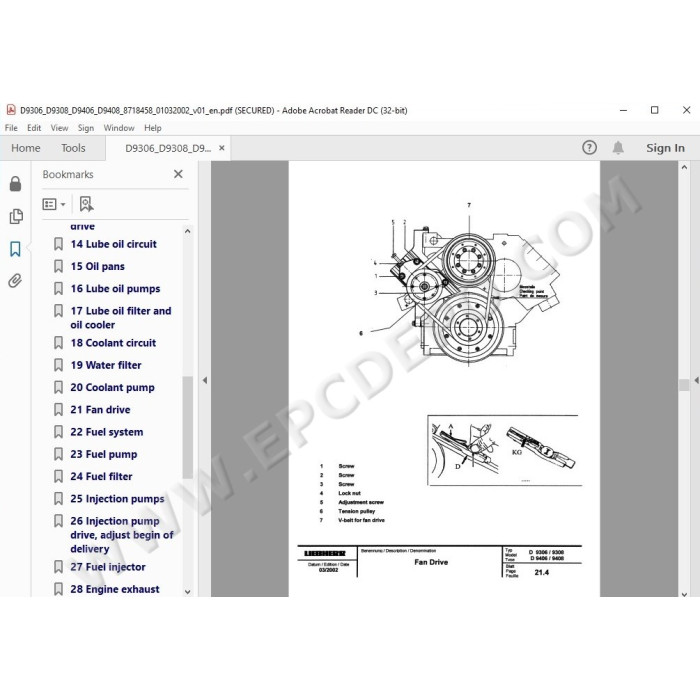The height and width of the screenshot is (700, 700).
Task: Open the Help menu
Action: [x=153, y=128]
